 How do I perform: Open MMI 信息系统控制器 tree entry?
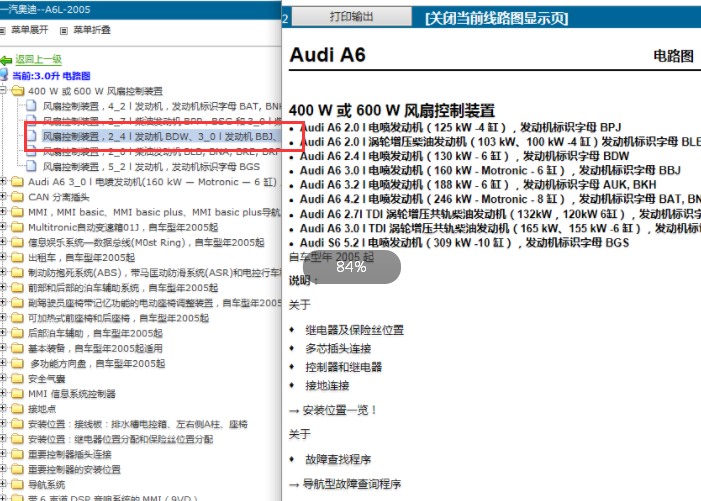[x=72, y=394]
